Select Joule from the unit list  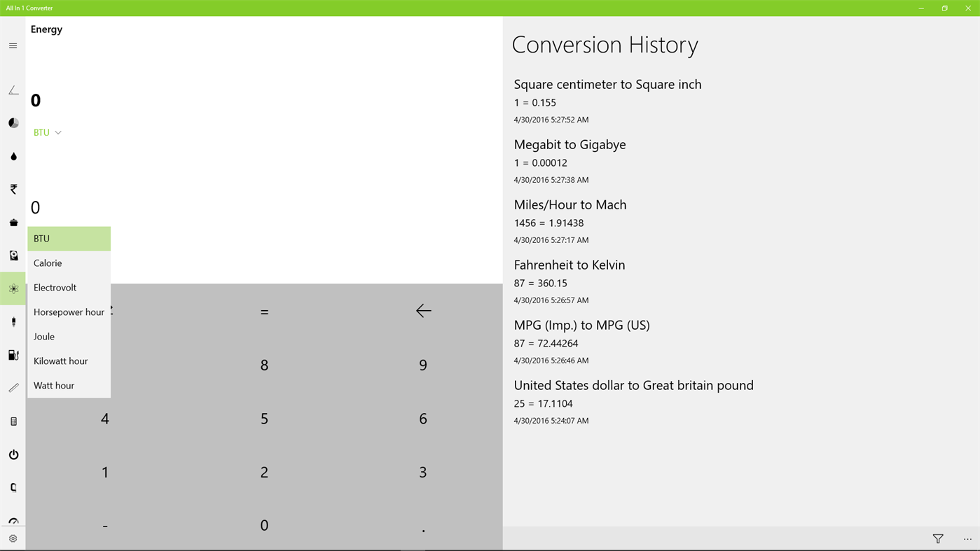[43, 336]
